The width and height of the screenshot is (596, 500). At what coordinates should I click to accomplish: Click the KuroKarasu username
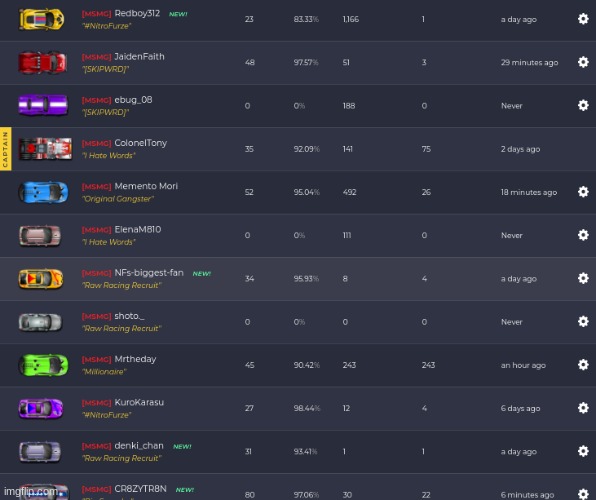click(139, 402)
